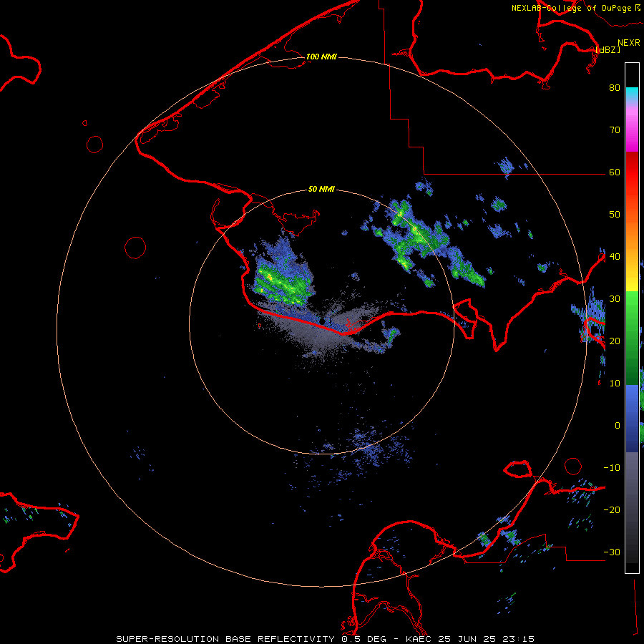Viewport: 644px width, 644px height.
Task: Click the -10 dBZ scale label
Action: pos(612,468)
